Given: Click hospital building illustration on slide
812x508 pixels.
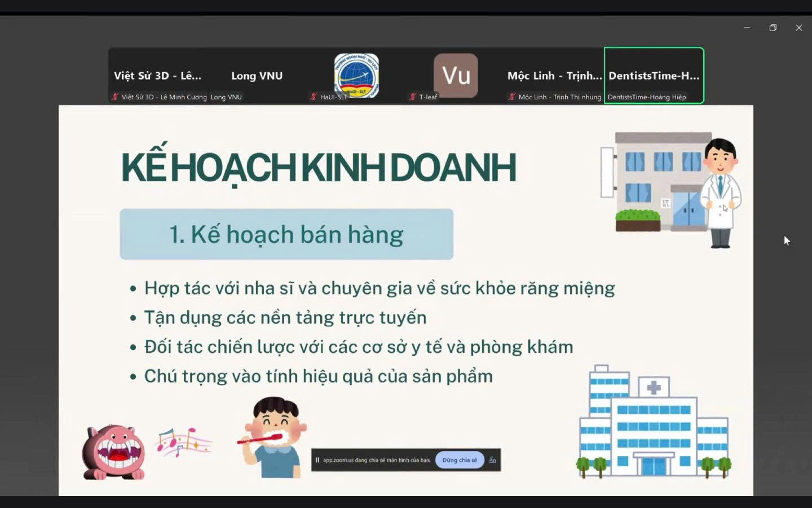Looking at the screenshot, I should pos(654,421).
